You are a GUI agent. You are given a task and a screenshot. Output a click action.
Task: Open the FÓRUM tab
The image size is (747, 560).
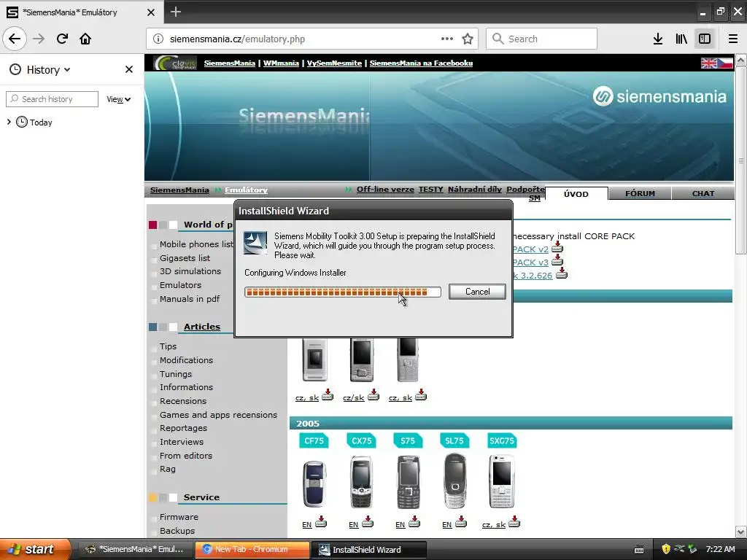coord(640,193)
